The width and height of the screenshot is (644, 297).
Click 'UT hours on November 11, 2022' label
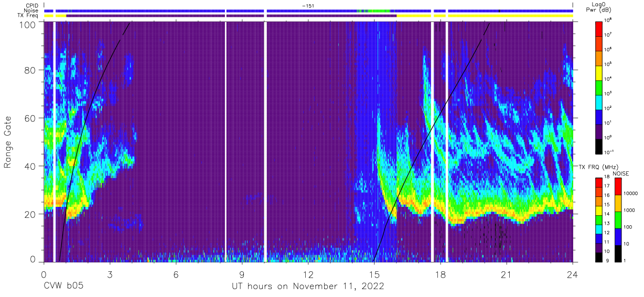pos(308,287)
